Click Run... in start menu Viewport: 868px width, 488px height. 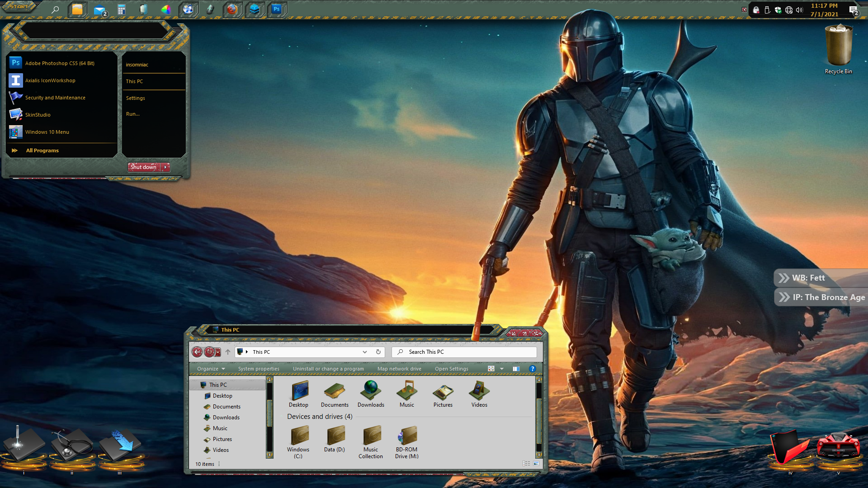point(154,114)
